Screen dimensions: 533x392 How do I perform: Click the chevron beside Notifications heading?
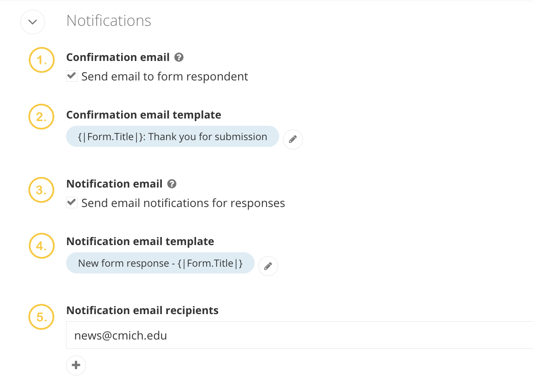pos(32,22)
